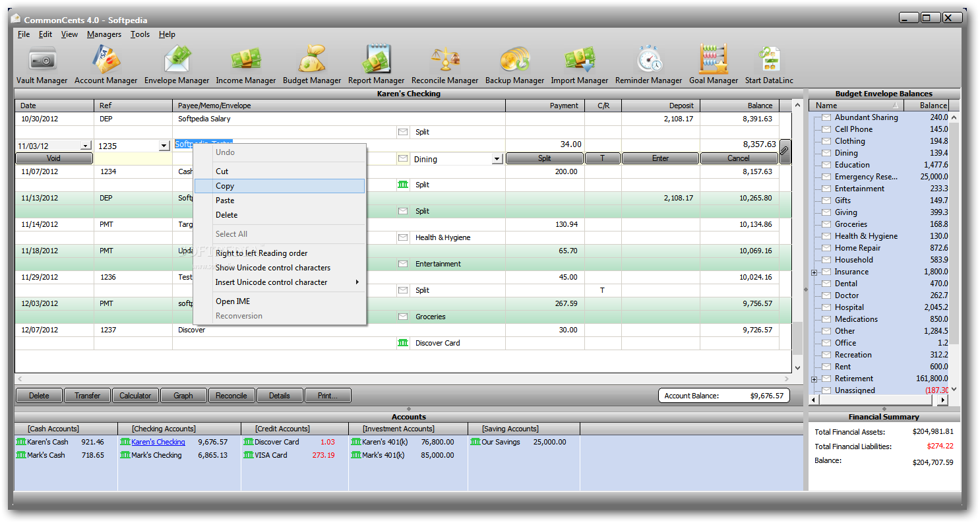Select Right to left Reading order
Screen dimensions: 980x523
coord(280,253)
